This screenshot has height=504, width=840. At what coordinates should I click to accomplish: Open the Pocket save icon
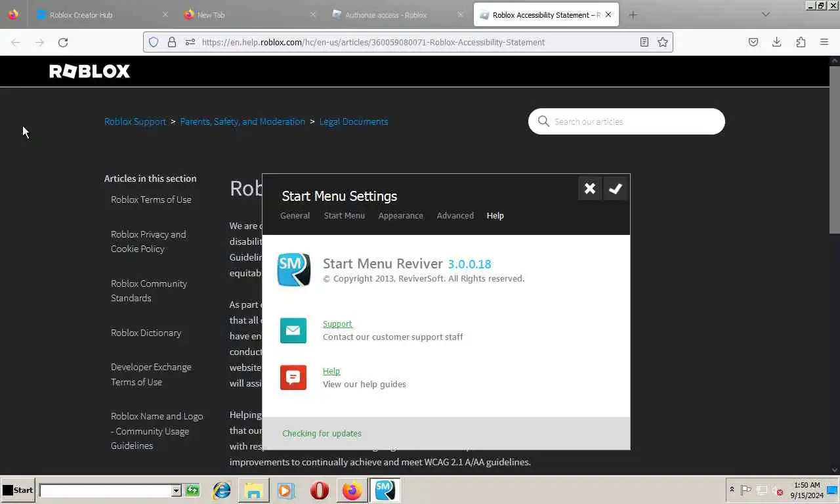(753, 42)
